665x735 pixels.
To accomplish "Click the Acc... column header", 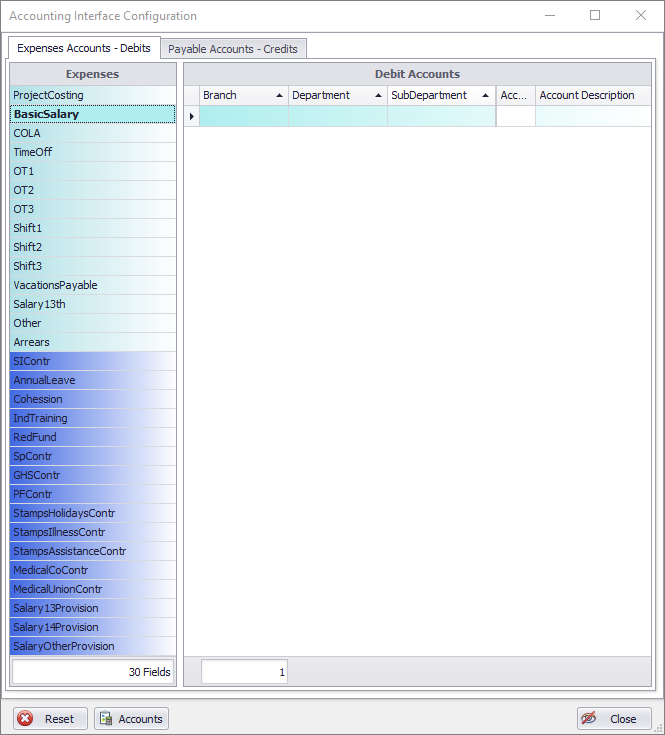I will (516, 95).
